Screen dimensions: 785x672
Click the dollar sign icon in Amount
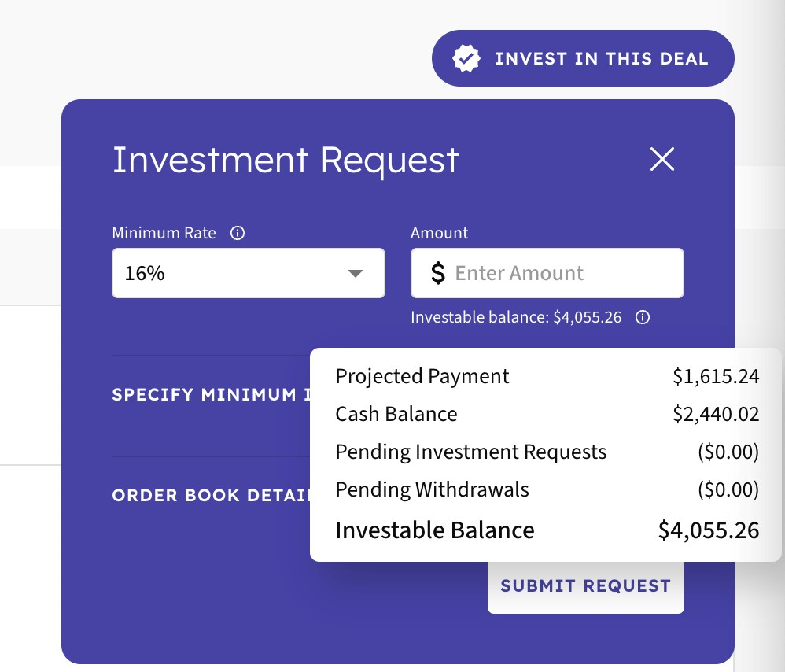[x=438, y=273]
